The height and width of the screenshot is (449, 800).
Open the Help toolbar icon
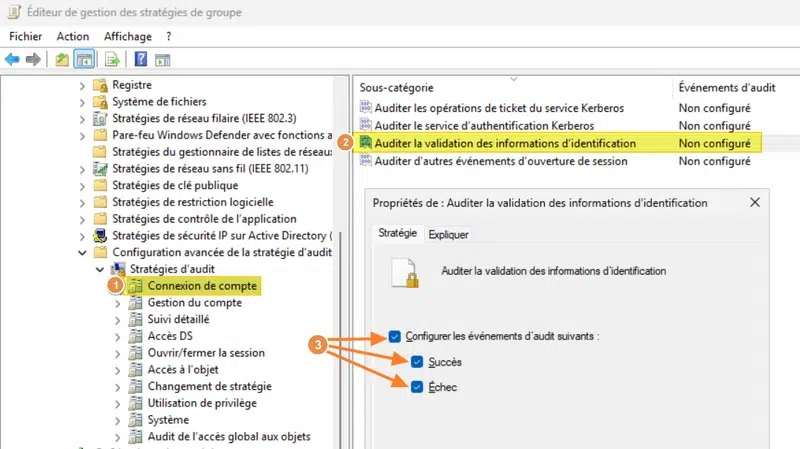(140, 59)
